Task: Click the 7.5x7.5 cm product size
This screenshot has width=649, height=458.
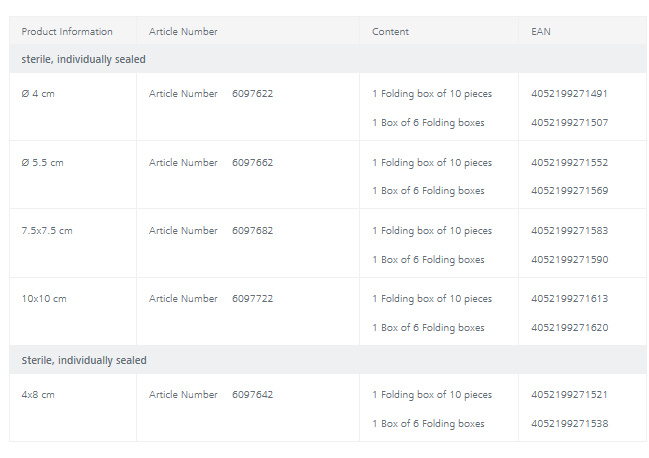Action: tap(47, 231)
